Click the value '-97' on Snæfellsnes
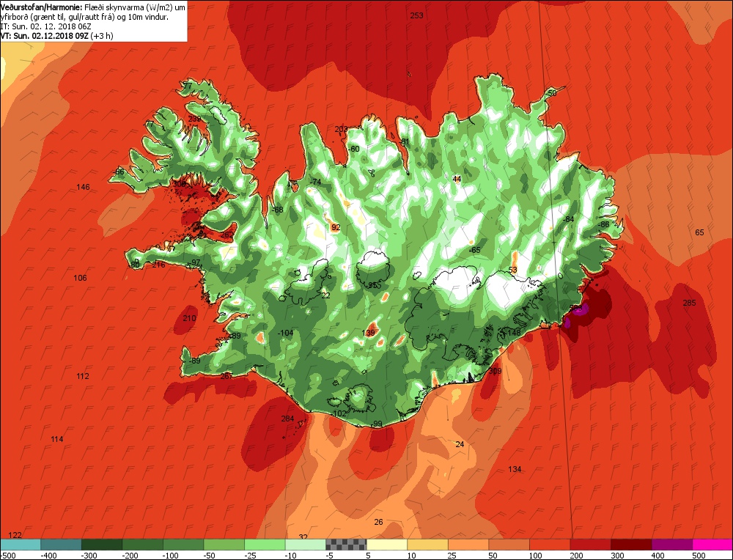 [x=195, y=262]
